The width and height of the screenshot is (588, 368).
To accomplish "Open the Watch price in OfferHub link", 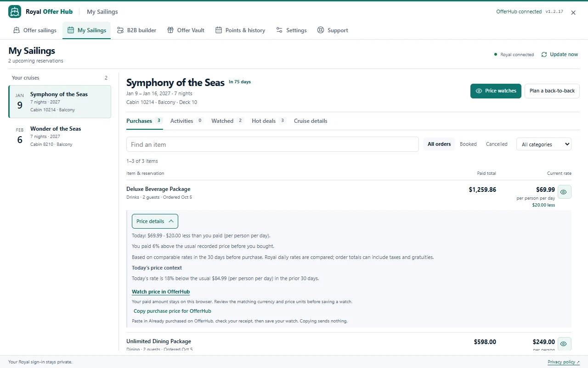I will (x=161, y=292).
